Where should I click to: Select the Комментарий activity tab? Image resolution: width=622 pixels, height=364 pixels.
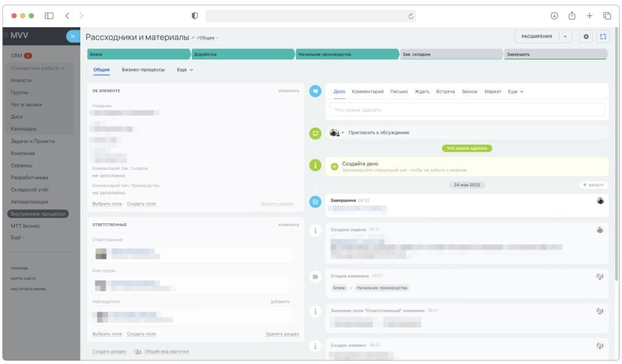[x=367, y=92]
